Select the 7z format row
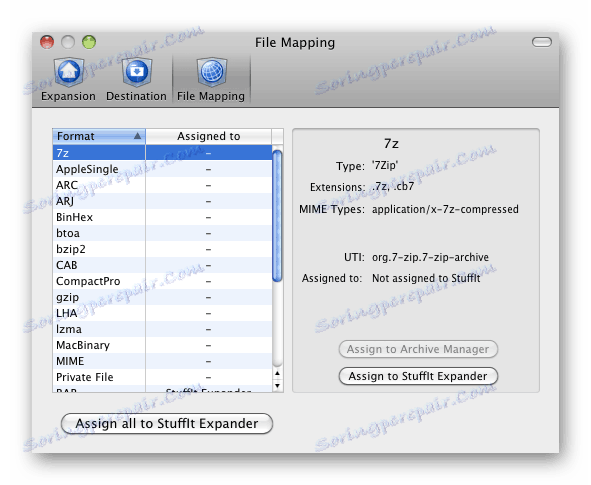The image size is (591, 485). coord(162,153)
